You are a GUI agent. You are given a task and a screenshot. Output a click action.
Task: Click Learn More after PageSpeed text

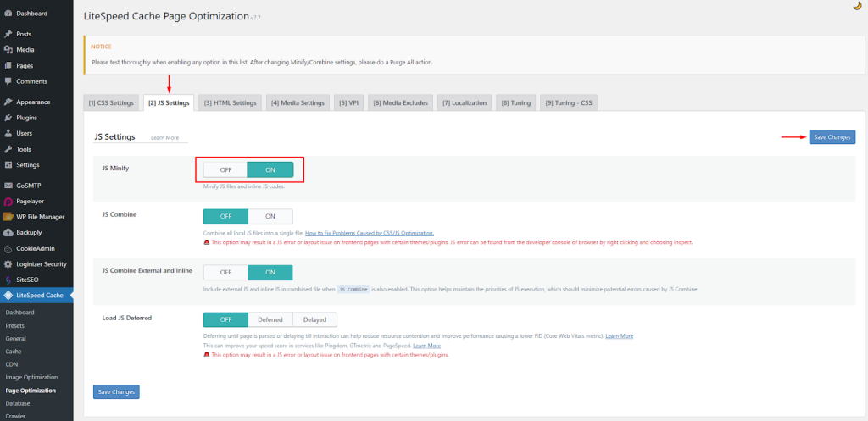tap(427, 346)
